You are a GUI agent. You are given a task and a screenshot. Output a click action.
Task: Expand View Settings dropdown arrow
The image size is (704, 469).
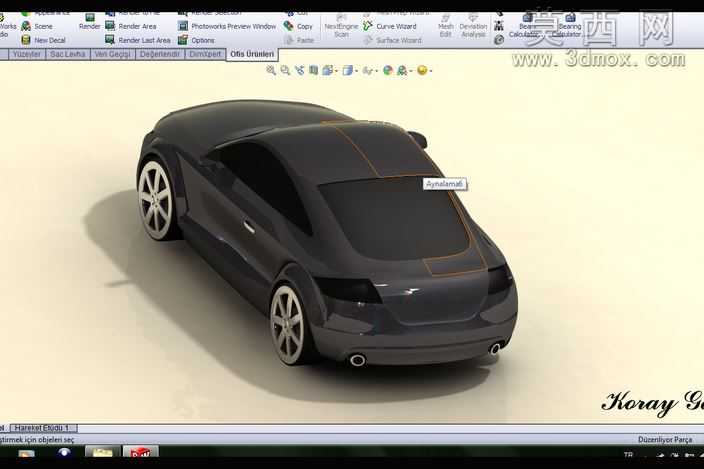click(x=430, y=71)
